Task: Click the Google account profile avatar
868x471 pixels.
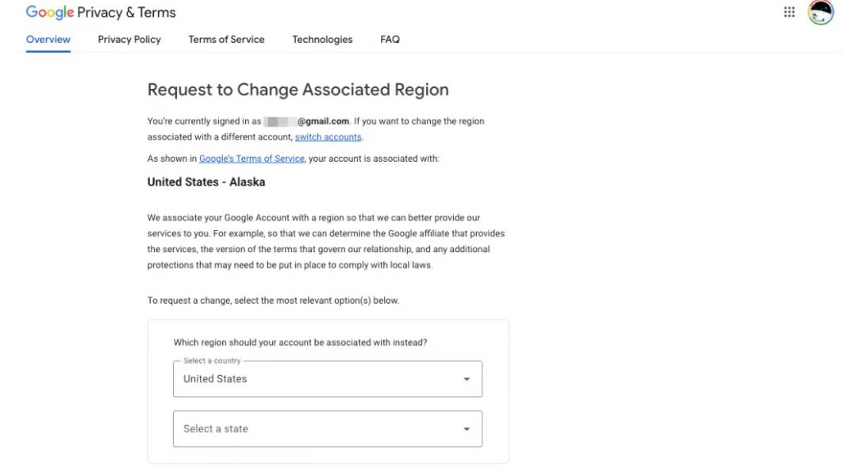Action: pos(820,13)
